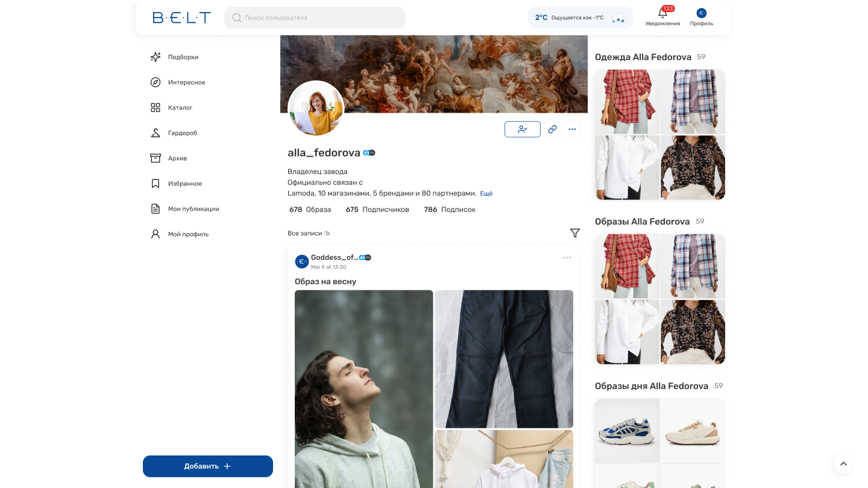Viewport: 868px width, 488px height.
Task: Click the copy profile link icon
Action: pyautogui.click(x=552, y=129)
